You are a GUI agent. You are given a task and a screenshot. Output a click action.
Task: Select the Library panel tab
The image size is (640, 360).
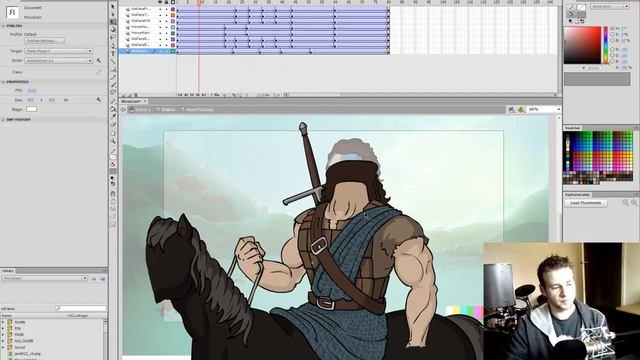pos(7,271)
